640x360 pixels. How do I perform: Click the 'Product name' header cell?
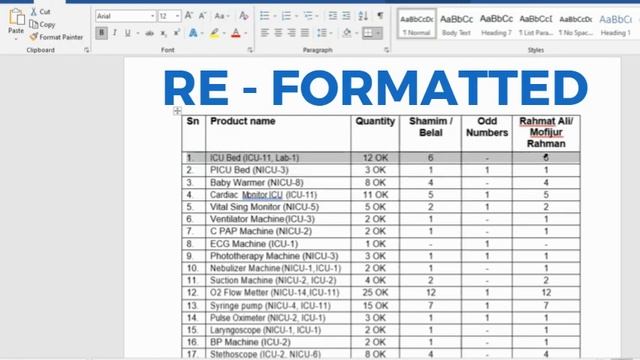pos(278,133)
